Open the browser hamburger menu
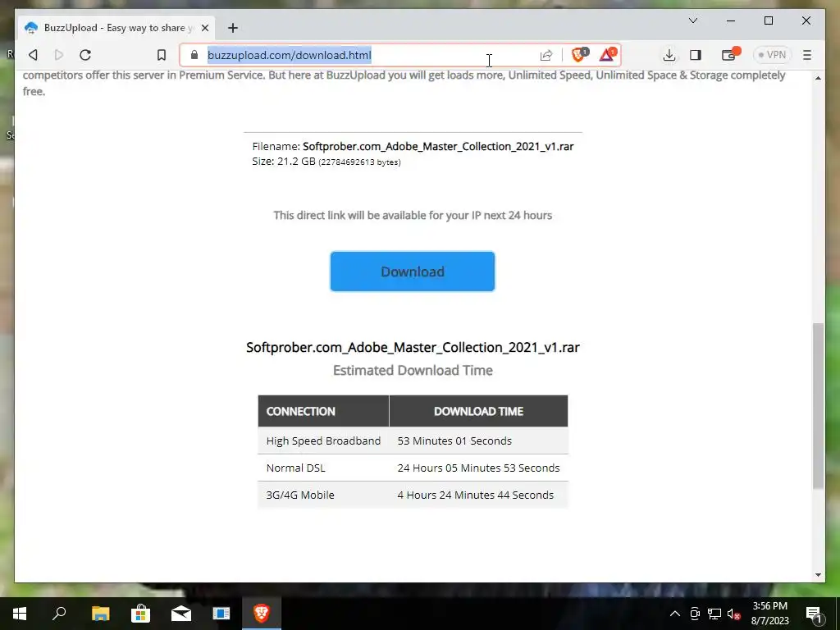Image resolution: width=840 pixels, height=630 pixels. (x=807, y=55)
